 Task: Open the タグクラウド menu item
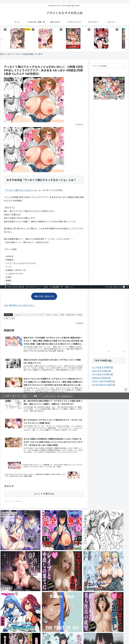click(93, 22)
